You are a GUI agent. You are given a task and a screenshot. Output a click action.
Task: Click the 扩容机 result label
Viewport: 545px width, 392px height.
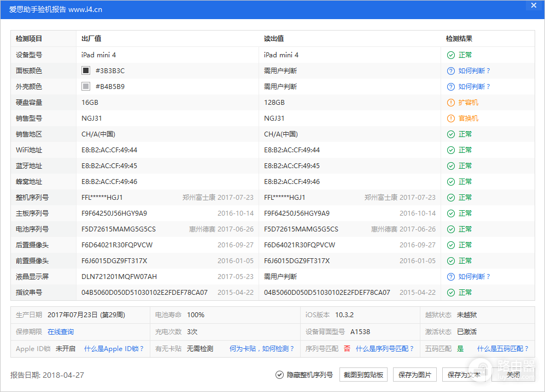468,103
